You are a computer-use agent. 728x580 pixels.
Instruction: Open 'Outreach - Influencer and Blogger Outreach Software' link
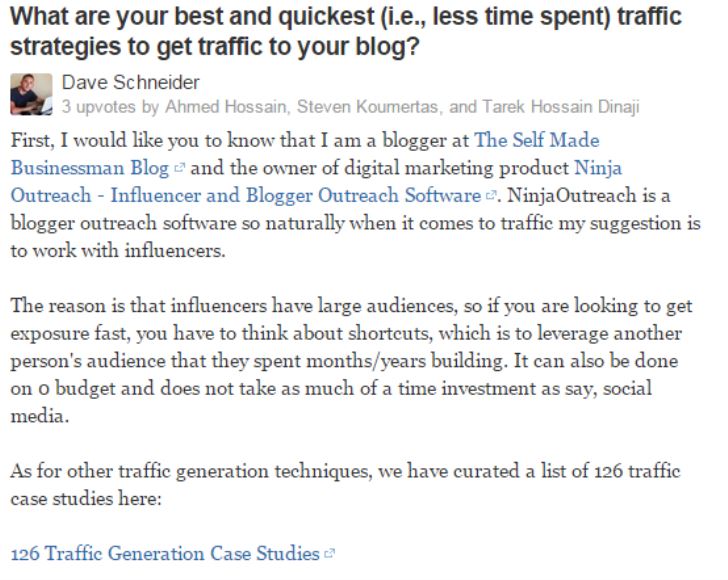[x=246, y=196]
